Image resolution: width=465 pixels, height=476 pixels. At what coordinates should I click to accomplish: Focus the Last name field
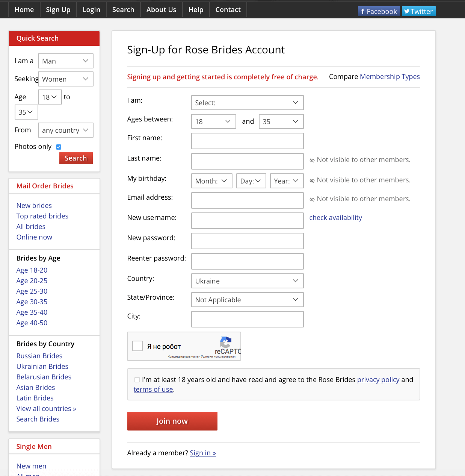248,161
